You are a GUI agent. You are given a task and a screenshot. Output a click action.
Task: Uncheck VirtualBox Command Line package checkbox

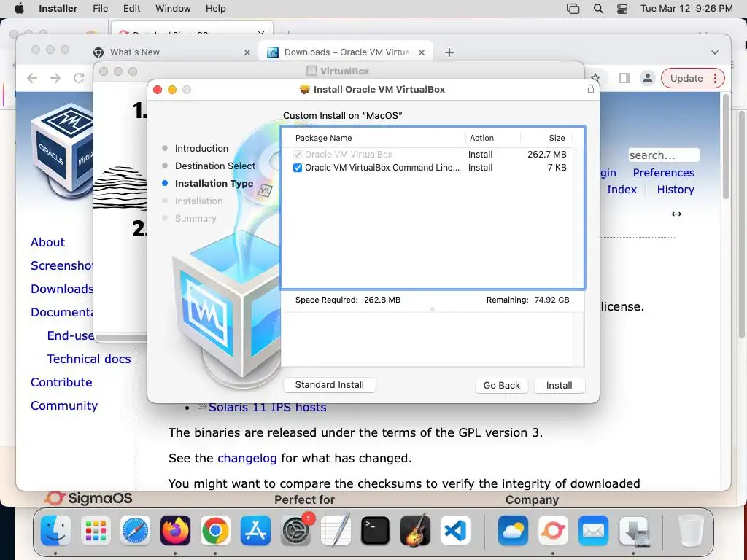pyautogui.click(x=298, y=168)
